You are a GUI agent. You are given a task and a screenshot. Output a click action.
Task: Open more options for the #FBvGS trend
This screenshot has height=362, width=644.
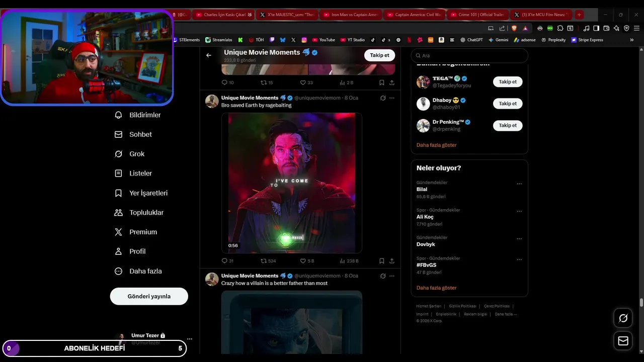pyautogui.click(x=519, y=259)
